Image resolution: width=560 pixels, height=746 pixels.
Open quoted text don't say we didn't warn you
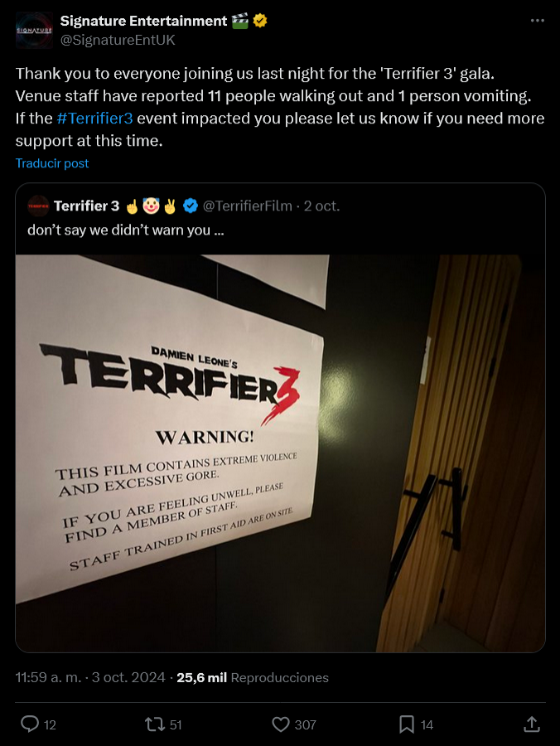(125, 230)
